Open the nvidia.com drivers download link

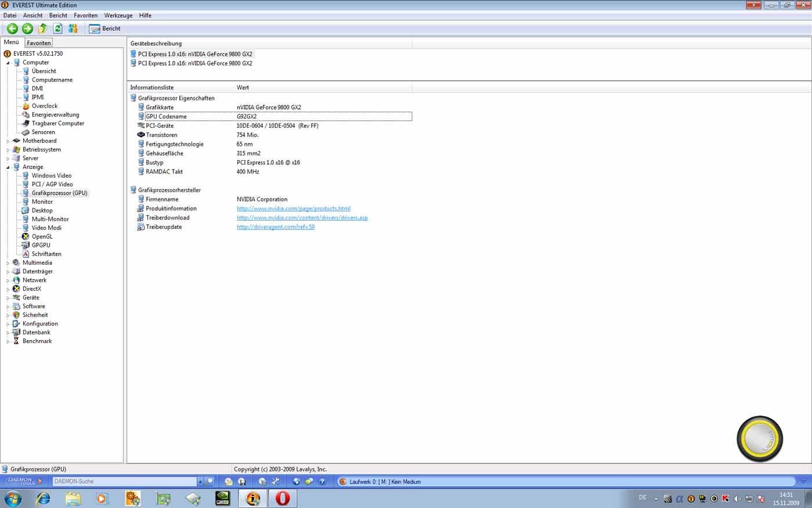(302, 218)
